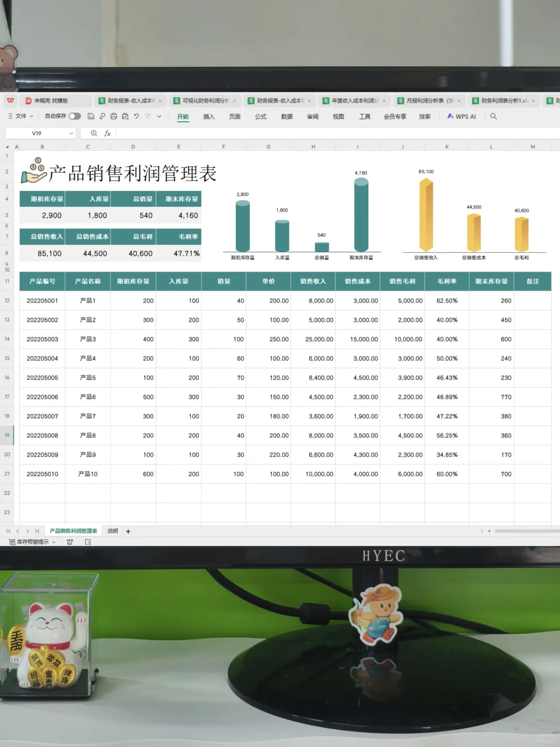The height and width of the screenshot is (747, 560).
Task: Click the print preview icon
Action: click(x=125, y=116)
